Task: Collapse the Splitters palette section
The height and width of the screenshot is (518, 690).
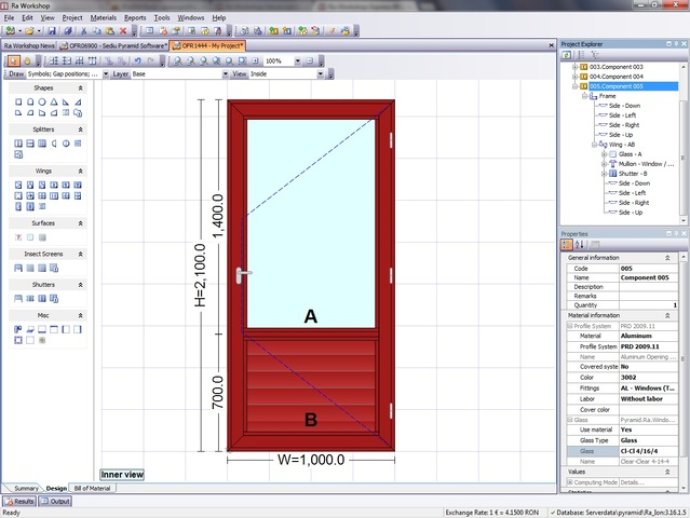Action: pos(81,130)
